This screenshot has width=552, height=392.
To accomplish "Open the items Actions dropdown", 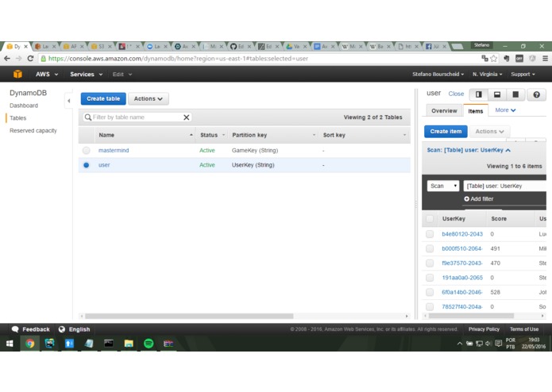I will (490, 132).
